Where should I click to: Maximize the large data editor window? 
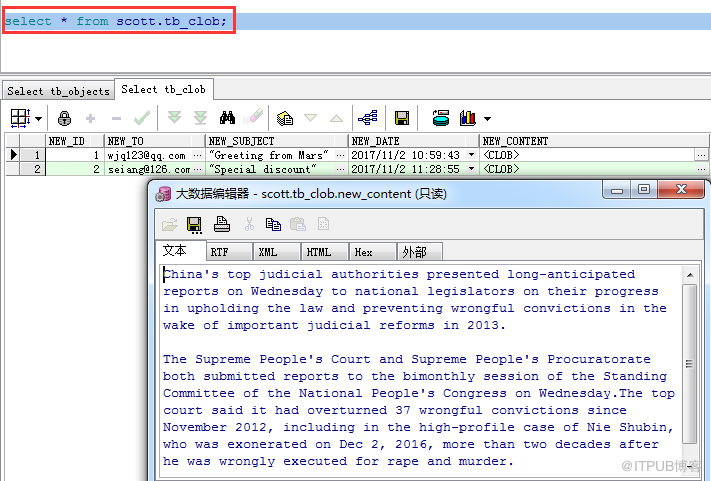644,189
